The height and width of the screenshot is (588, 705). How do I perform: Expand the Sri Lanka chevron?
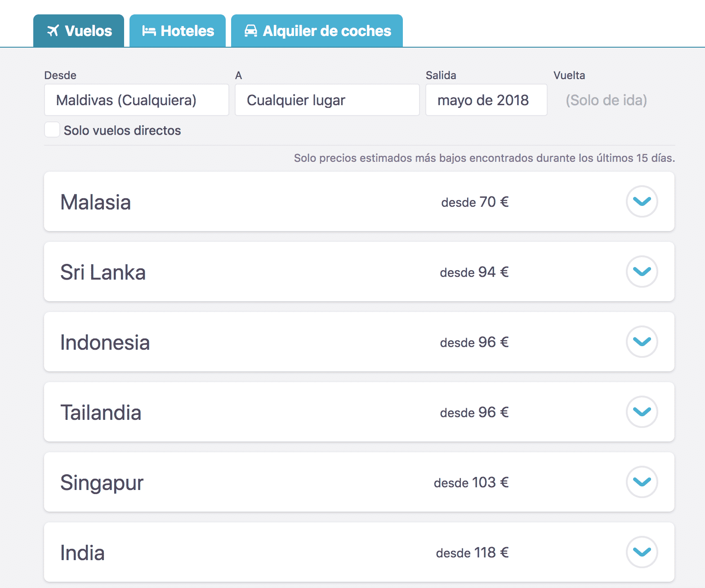[642, 272]
